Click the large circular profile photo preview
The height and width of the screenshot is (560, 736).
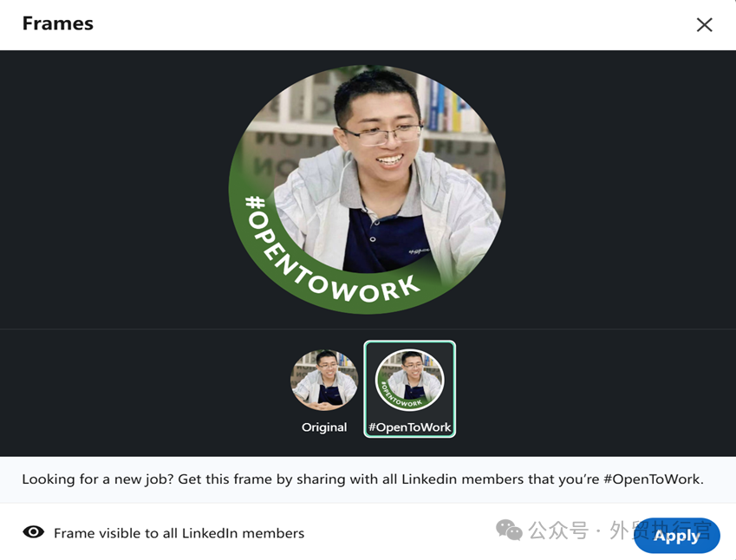point(367,189)
